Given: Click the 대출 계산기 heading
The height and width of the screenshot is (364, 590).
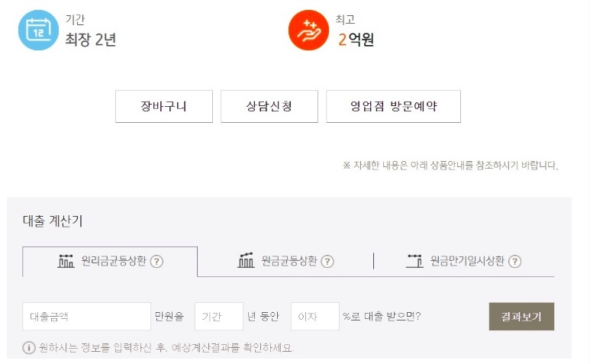Looking at the screenshot, I should (x=53, y=221).
